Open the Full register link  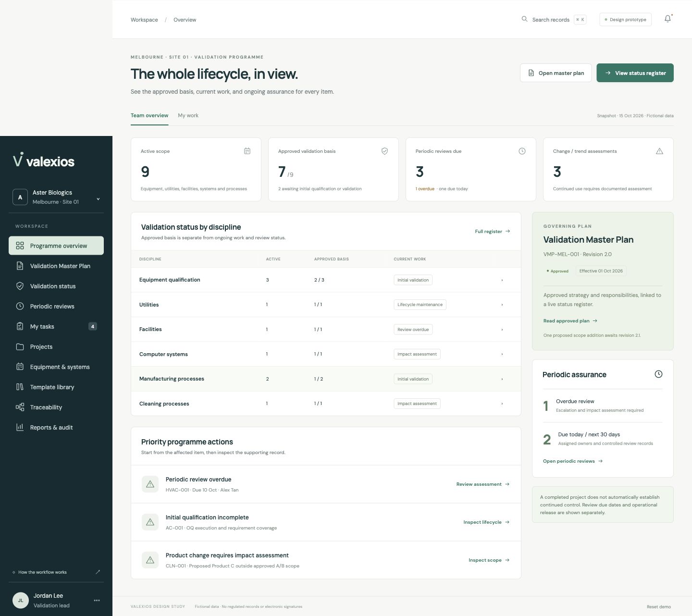click(x=493, y=231)
